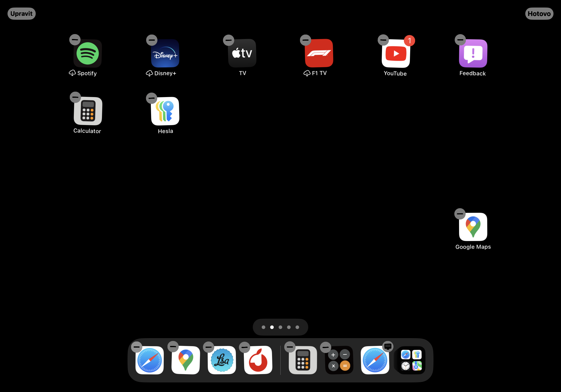The image size is (561, 392).
Task: Tap Hotovo to finish editing
Action: 539,13
